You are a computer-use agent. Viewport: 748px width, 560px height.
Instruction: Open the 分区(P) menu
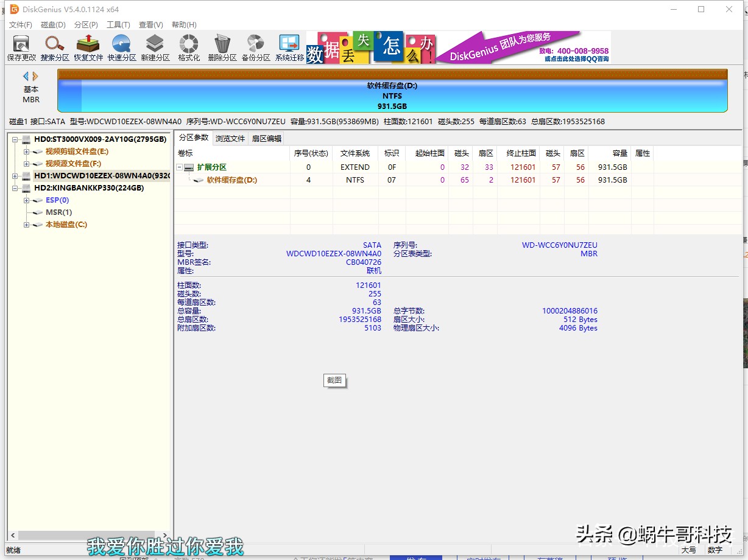pos(86,25)
